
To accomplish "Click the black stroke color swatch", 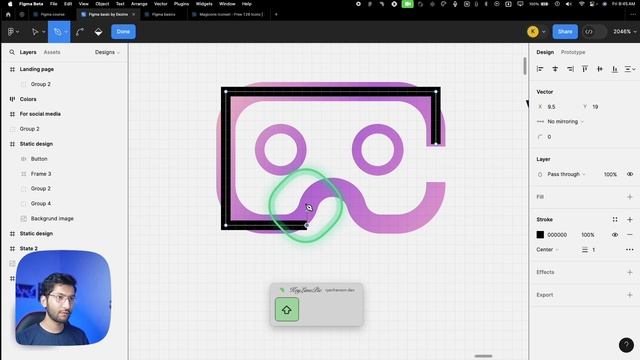I will (540, 235).
